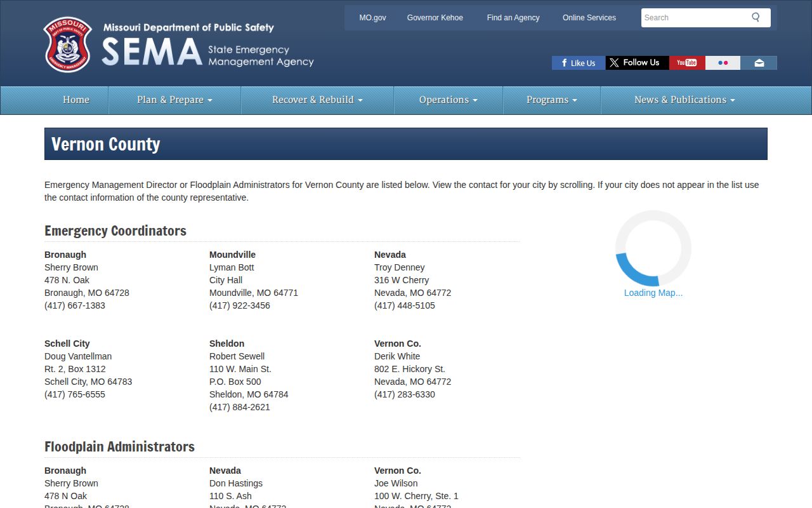Viewport: 812px width, 508px height.
Task: Open the Facebook Like Us button
Action: coord(579,63)
